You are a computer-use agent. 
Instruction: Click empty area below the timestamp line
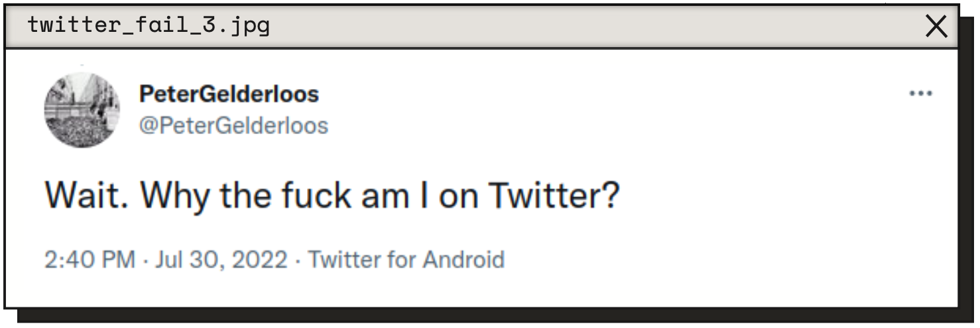point(481,289)
